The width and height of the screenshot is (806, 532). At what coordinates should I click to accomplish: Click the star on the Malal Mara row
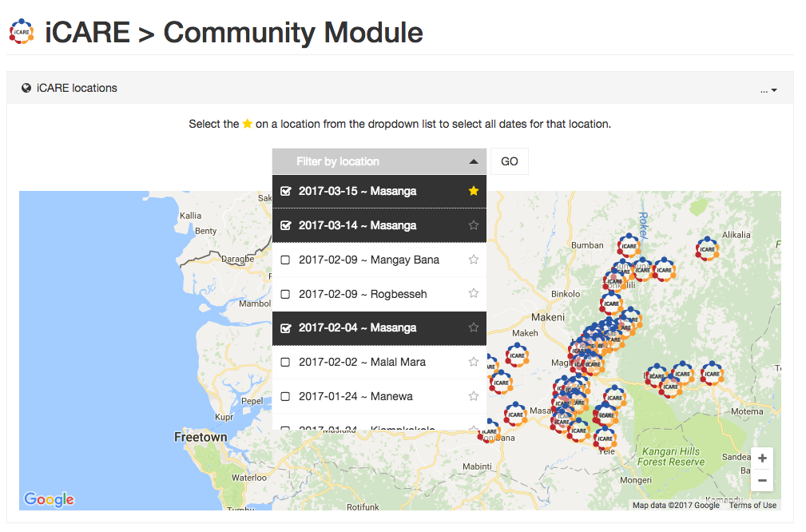(x=474, y=361)
